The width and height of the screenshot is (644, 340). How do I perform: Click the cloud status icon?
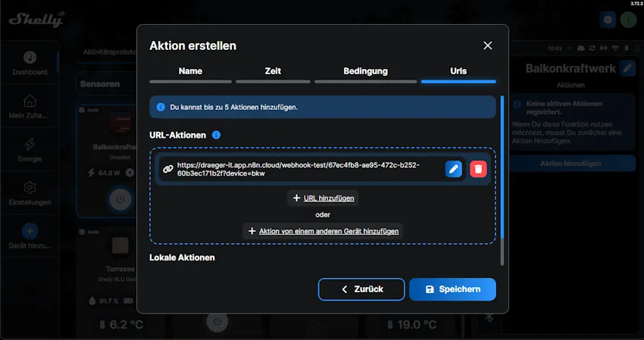click(581, 48)
